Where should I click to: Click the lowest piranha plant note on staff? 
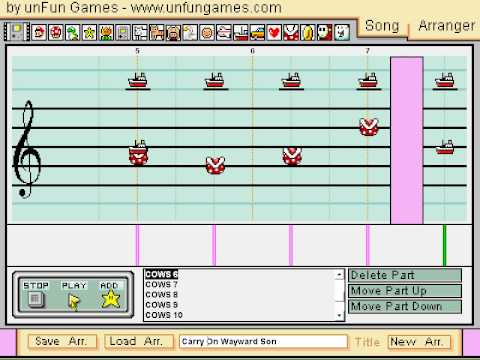click(x=215, y=165)
